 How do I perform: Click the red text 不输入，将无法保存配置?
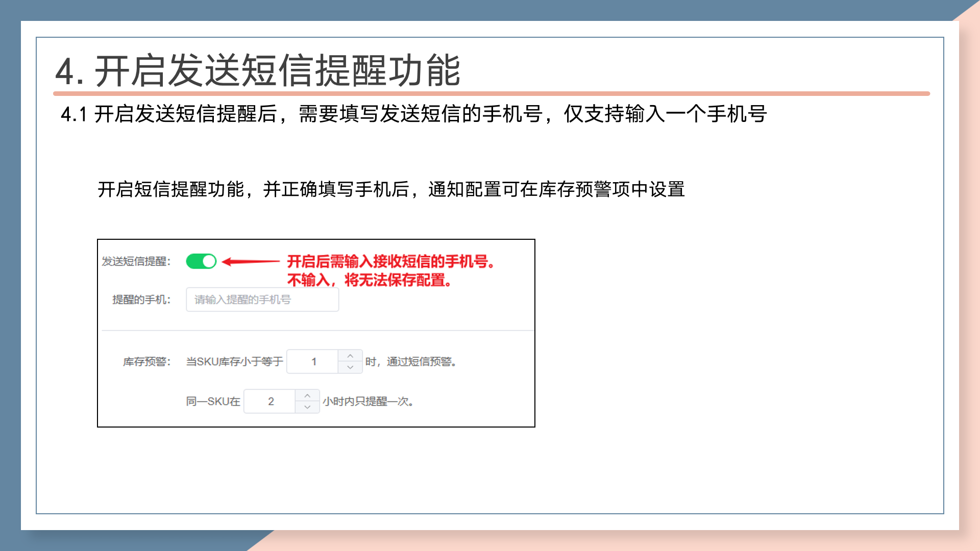click(x=369, y=280)
